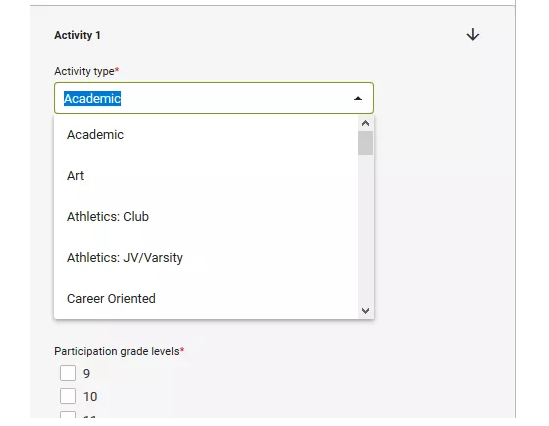The width and height of the screenshot is (549, 426).
Task: Collapse the Activity type dropdown caret
Action: pyautogui.click(x=357, y=98)
